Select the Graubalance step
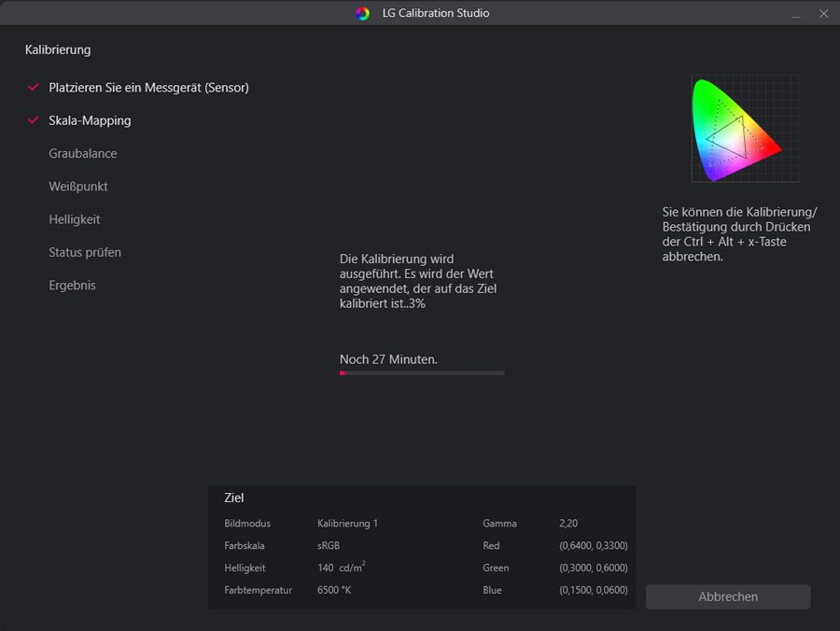Viewport: 840px width, 631px height. [x=82, y=153]
